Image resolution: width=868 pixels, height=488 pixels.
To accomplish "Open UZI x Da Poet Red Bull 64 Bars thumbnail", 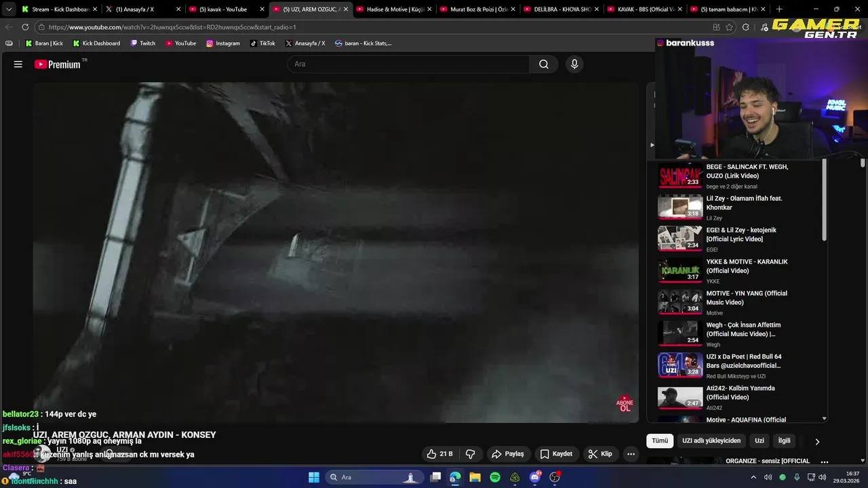I will pos(680,365).
